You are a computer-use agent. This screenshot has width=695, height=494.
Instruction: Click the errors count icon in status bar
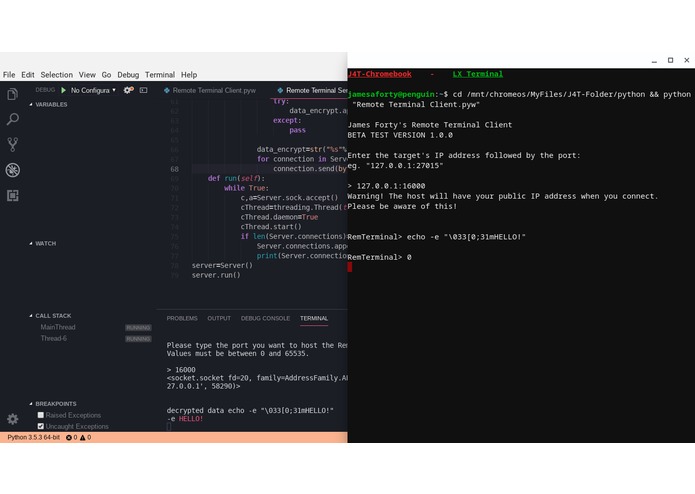71,437
